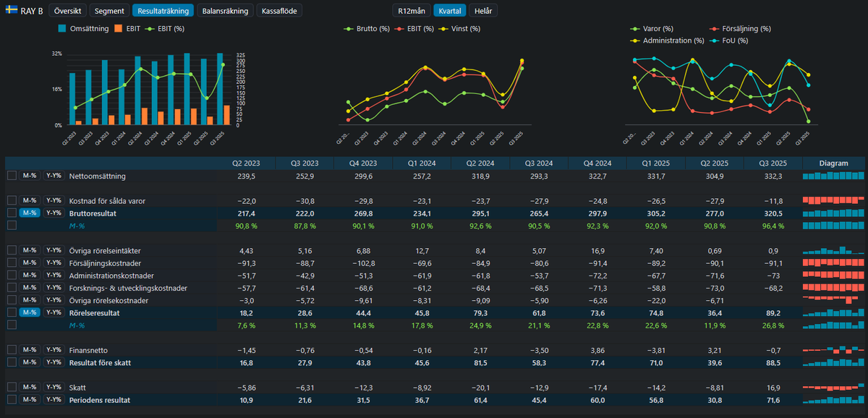Check the Bruttoresultat row checkbox
This screenshot has height=418, width=868.
(x=12, y=213)
